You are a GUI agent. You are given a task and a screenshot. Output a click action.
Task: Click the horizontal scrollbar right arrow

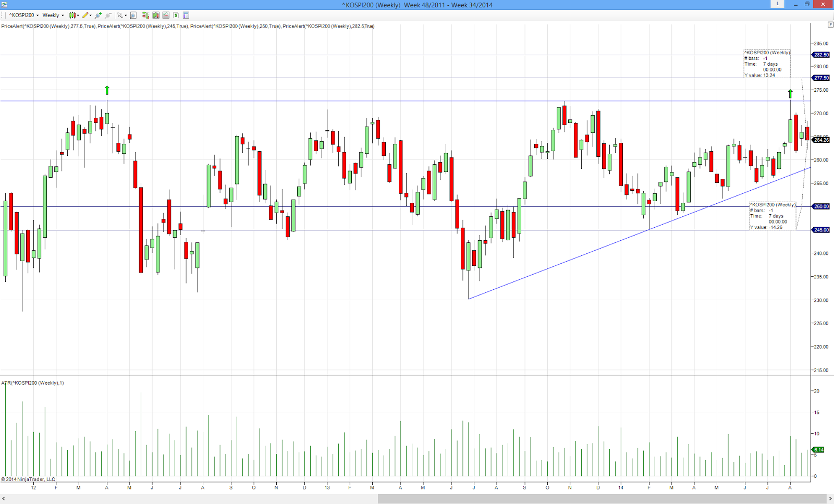(x=830, y=499)
